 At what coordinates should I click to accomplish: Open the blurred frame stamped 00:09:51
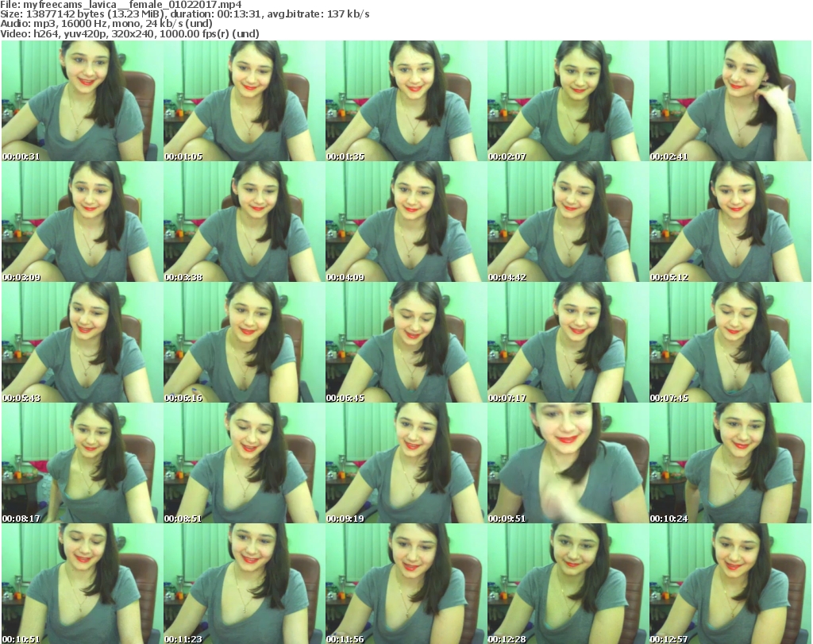point(568,463)
